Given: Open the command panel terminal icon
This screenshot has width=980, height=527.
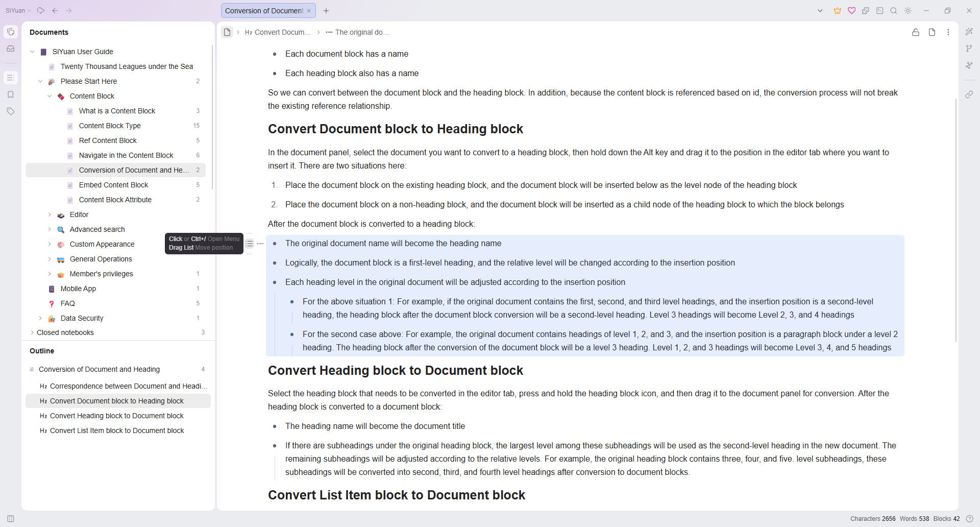Looking at the screenshot, I should (x=880, y=11).
